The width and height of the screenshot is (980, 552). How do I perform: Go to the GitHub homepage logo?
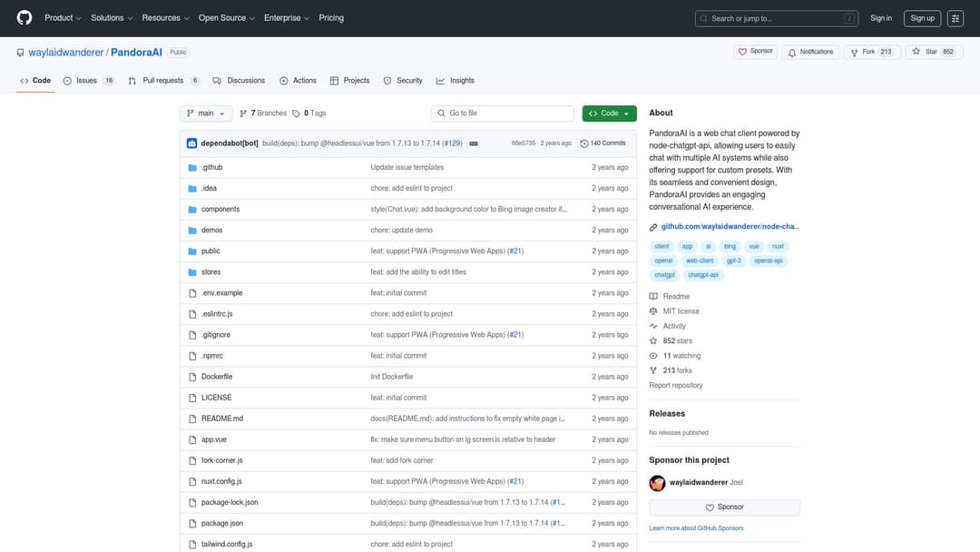coord(24,18)
